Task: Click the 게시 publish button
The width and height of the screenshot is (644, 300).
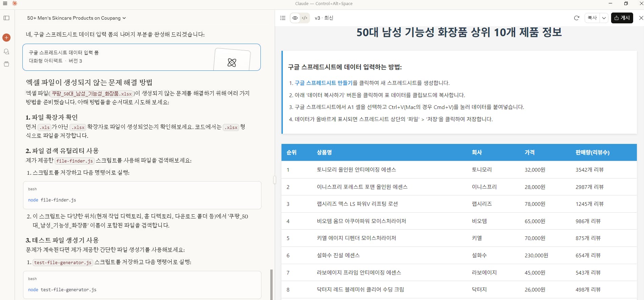Action: [622, 18]
